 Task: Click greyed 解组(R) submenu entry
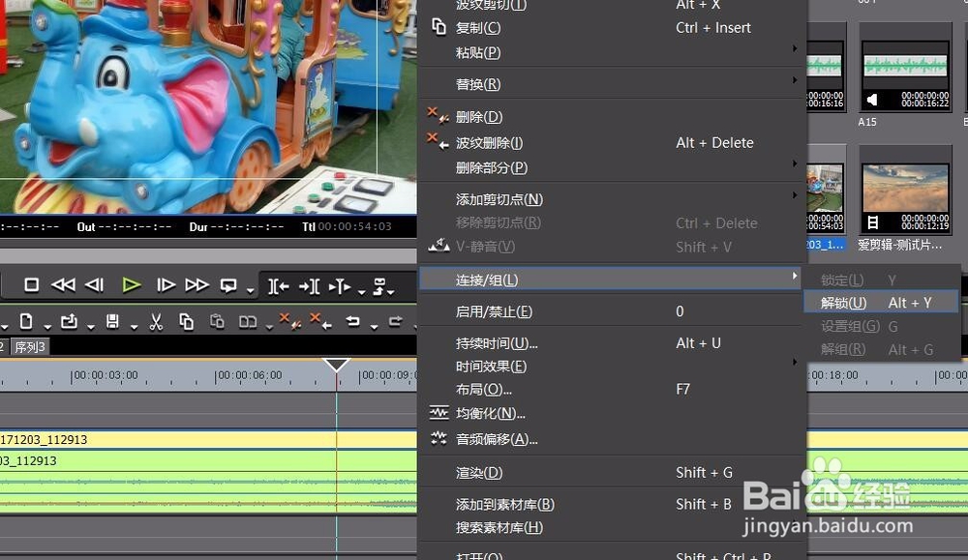point(882,350)
